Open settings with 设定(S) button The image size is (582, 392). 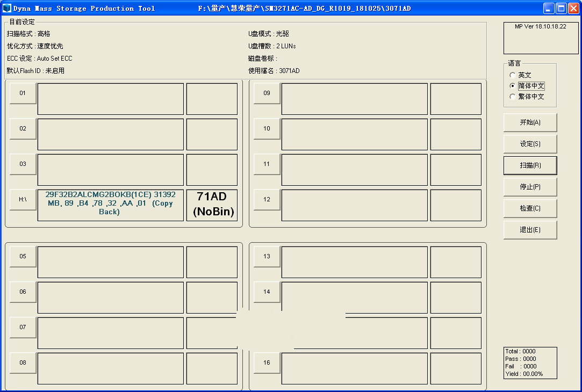[530, 144]
